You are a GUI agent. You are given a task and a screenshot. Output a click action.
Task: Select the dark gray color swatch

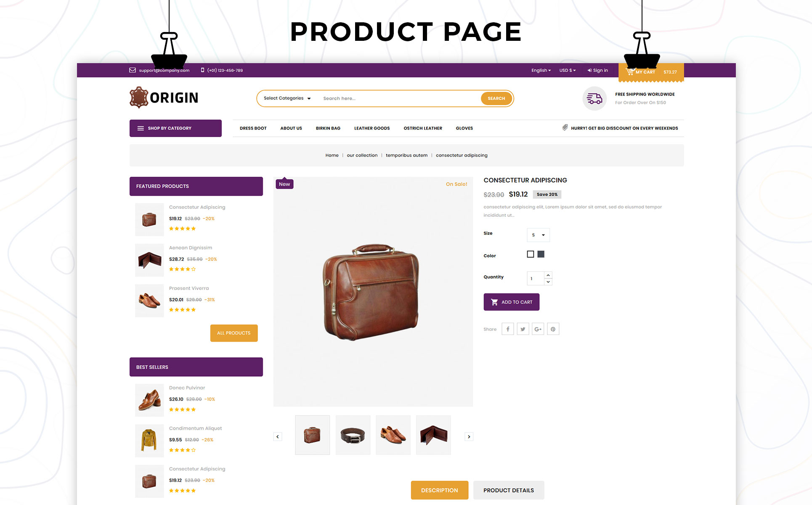point(541,254)
